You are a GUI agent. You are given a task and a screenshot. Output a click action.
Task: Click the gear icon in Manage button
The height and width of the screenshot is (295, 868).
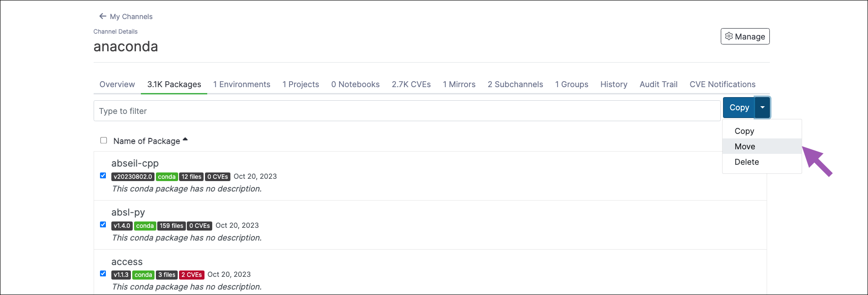(x=729, y=36)
